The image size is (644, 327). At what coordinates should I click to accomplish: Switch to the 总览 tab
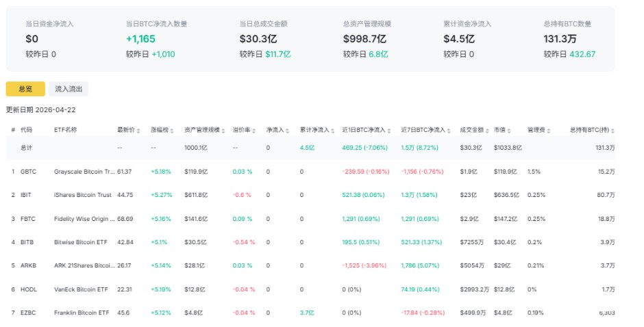(x=25, y=89)
